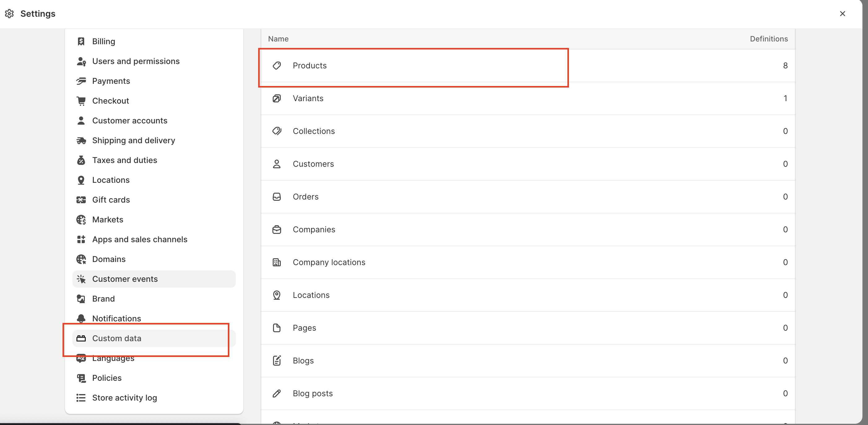Close the Settings window
Screen dimensions: 868x425
pyautogui.click(x=842, y=14)
